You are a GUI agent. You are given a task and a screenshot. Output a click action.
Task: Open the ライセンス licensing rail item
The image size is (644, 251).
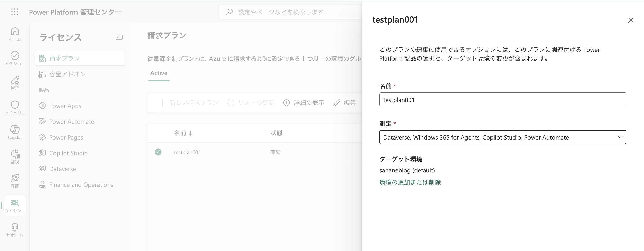(15, 205)
